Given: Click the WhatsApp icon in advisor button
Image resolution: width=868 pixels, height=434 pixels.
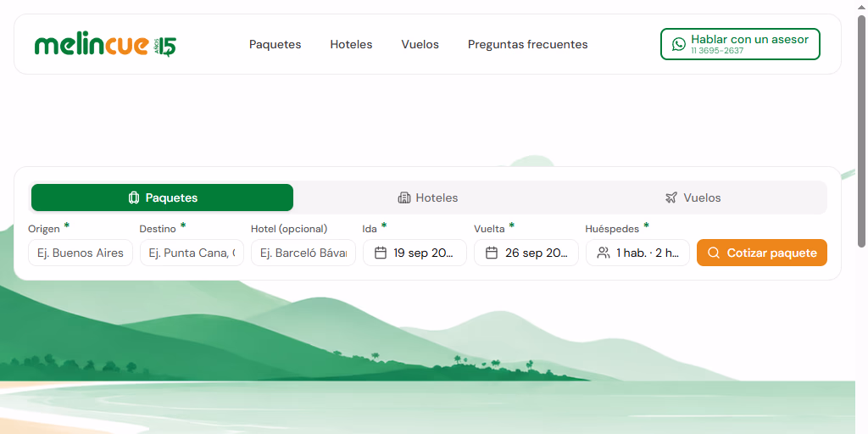Looking at the screenshot, I should coord(679,44).
